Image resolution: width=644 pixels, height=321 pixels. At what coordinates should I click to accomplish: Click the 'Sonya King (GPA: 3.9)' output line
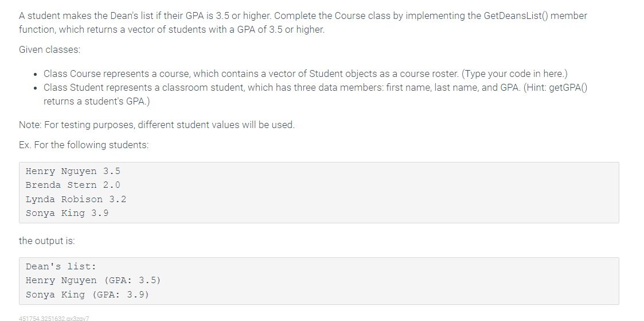pos(87,294)
